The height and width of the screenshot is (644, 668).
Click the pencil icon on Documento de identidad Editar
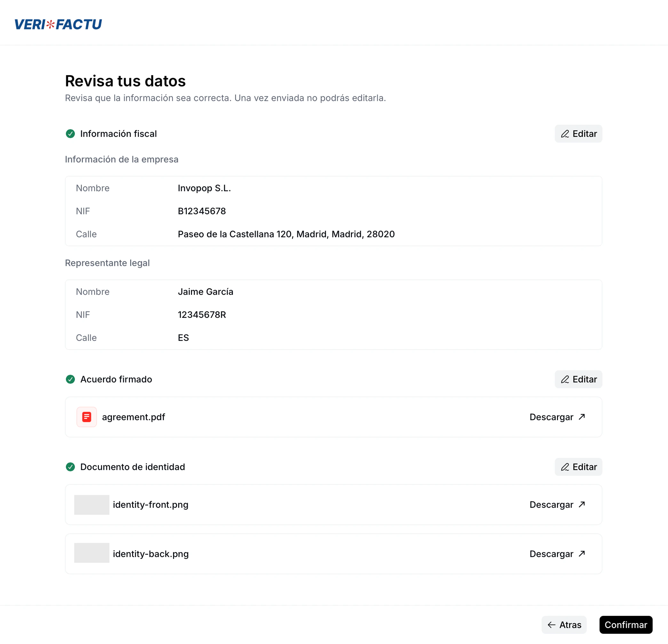(565, 467)
